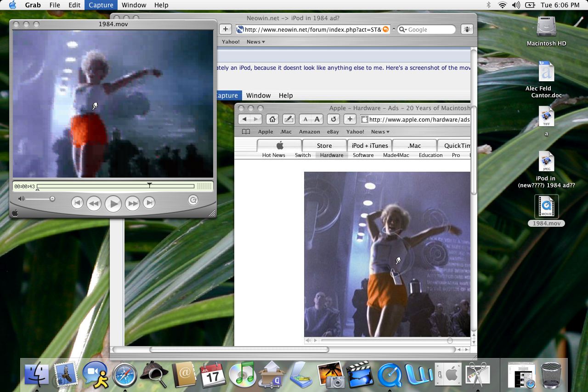
Task: Open the Safari bookmarks library book icon
Action: (246, 132)
